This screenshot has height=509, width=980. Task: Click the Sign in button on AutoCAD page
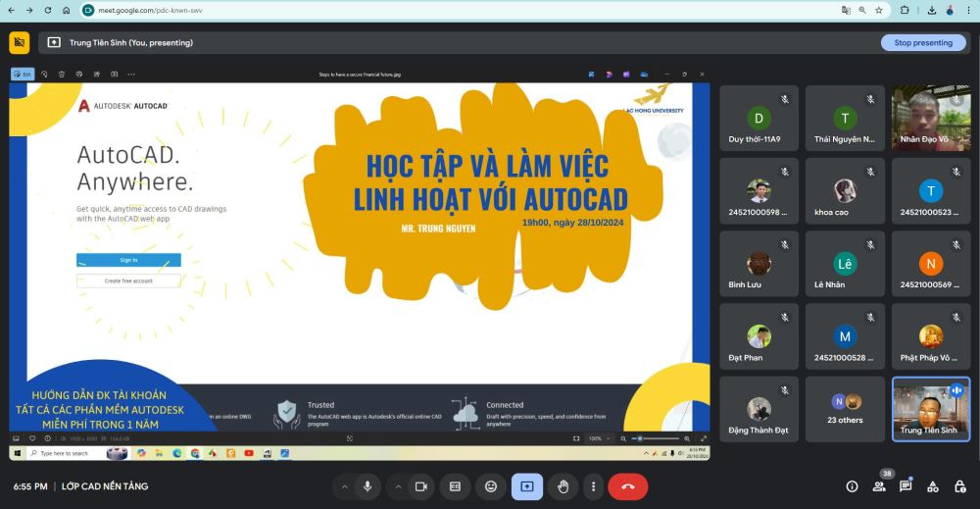128,260
